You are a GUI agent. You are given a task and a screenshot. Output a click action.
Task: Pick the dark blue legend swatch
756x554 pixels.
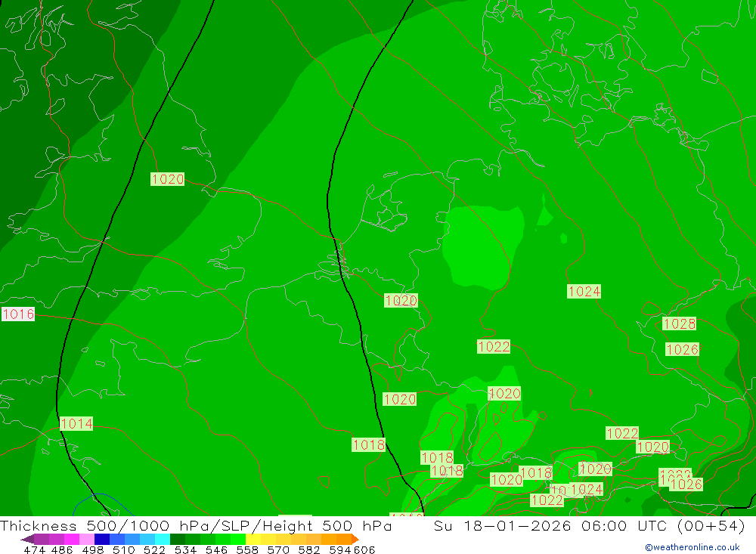102,539
